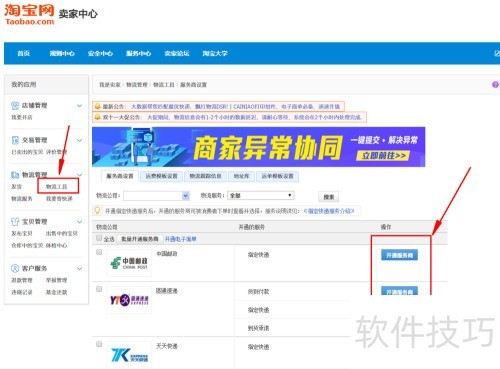The image size is (500, 369).
Task: Click the 宝贝管理 shirt icon
Action: click(x=15, y=221)
